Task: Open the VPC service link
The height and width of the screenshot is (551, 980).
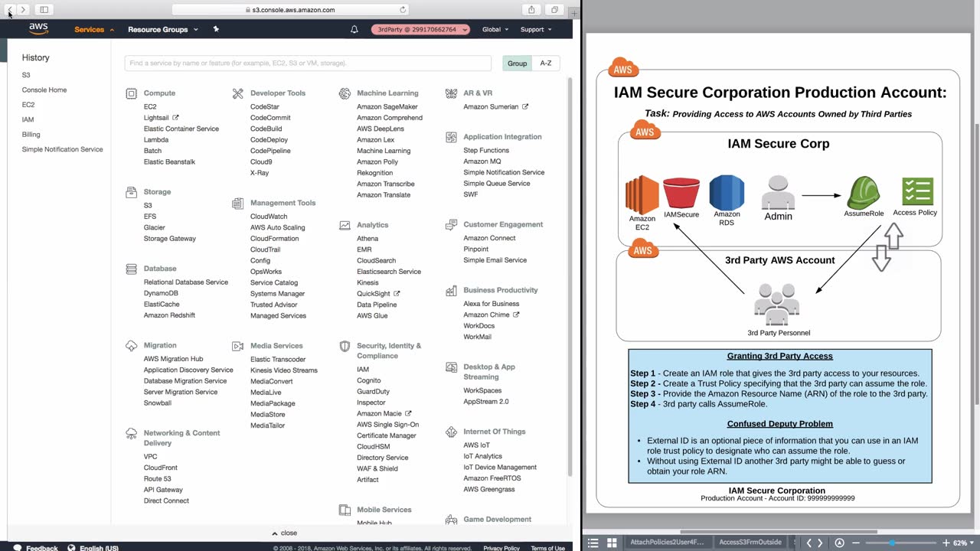Action: [150, 457]
